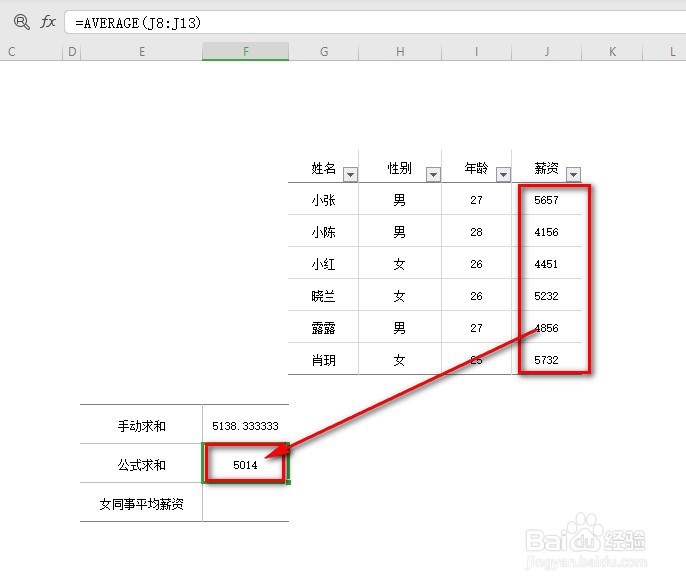Select the 姓名 header cell
686x586 pixels.
323,168
